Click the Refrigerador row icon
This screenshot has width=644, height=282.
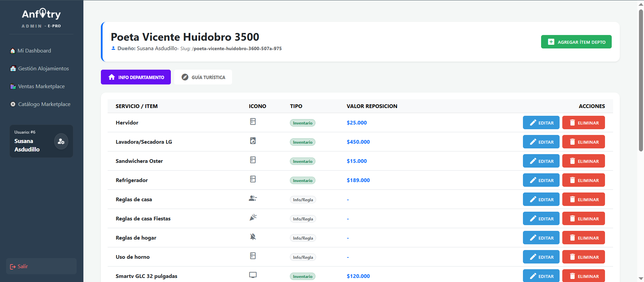[x=253, y=179]
